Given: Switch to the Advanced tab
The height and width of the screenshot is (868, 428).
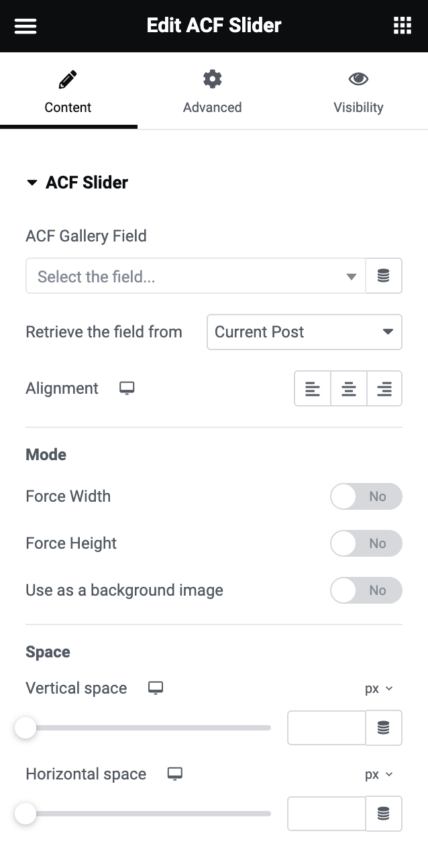Looking at the screenshot, I should [x=212, y=91].
